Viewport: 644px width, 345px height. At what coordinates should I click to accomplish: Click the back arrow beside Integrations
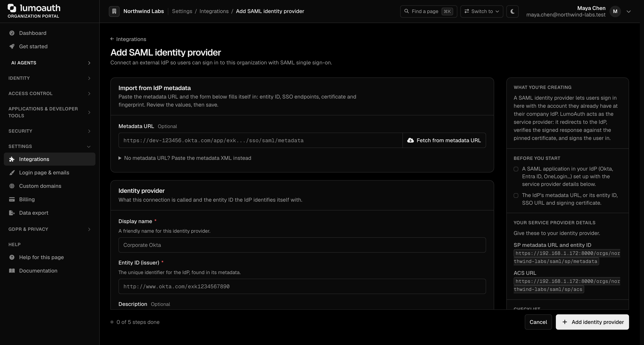click(112, 39)
